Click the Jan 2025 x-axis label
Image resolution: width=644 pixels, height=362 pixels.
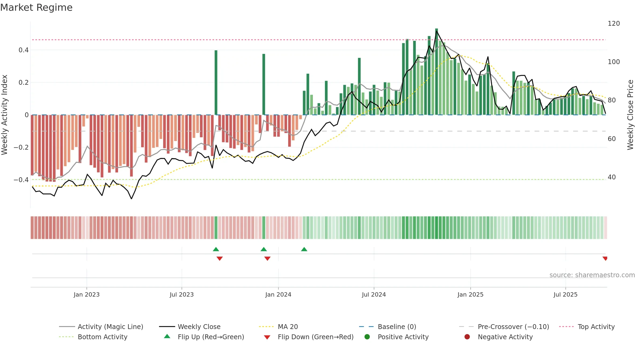tap(470, 294)
